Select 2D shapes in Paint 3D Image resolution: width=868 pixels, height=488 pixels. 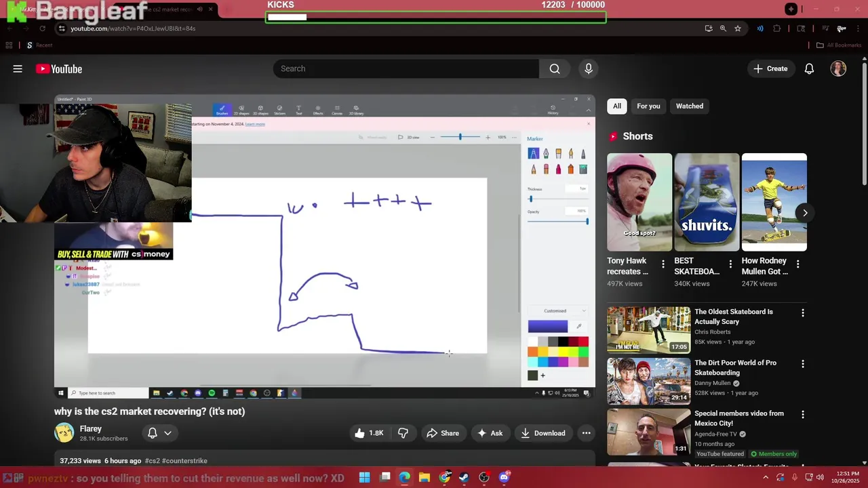[241, 110]
